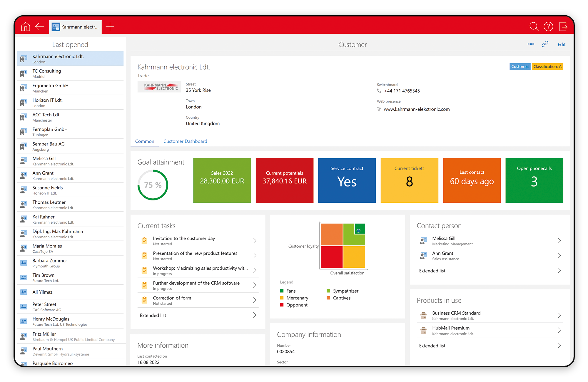Open more options via the ellipsis icon
Viewport: 588px width, 382px height.
click(531, 44)
